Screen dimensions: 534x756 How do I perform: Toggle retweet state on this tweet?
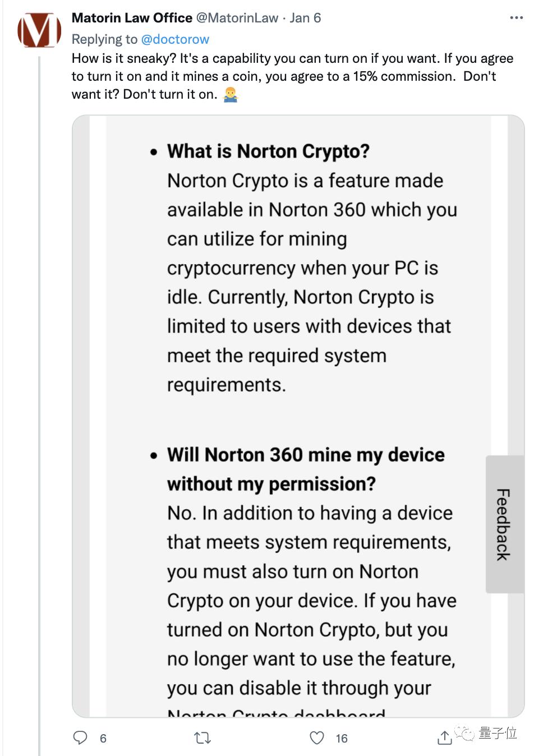(202, 739)
